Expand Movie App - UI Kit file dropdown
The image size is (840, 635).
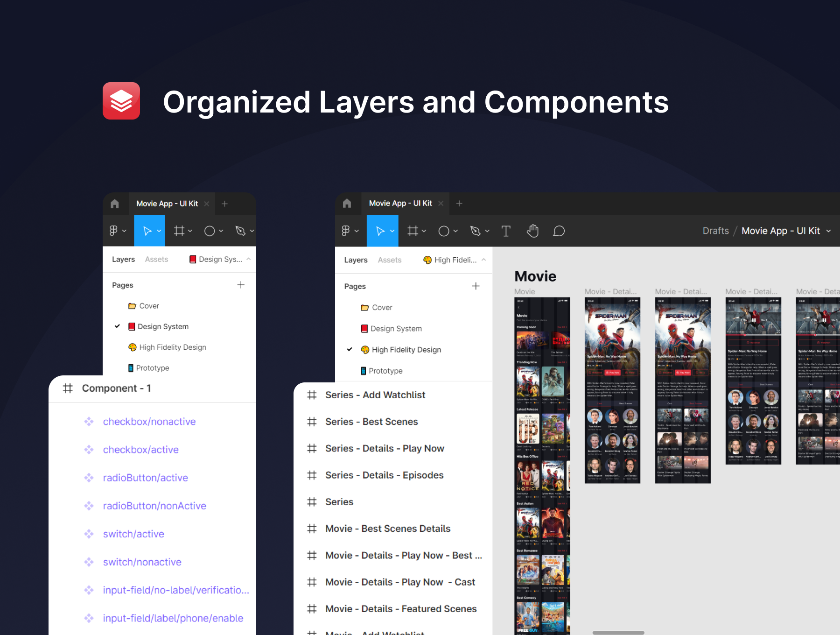[x=829, y=231]
